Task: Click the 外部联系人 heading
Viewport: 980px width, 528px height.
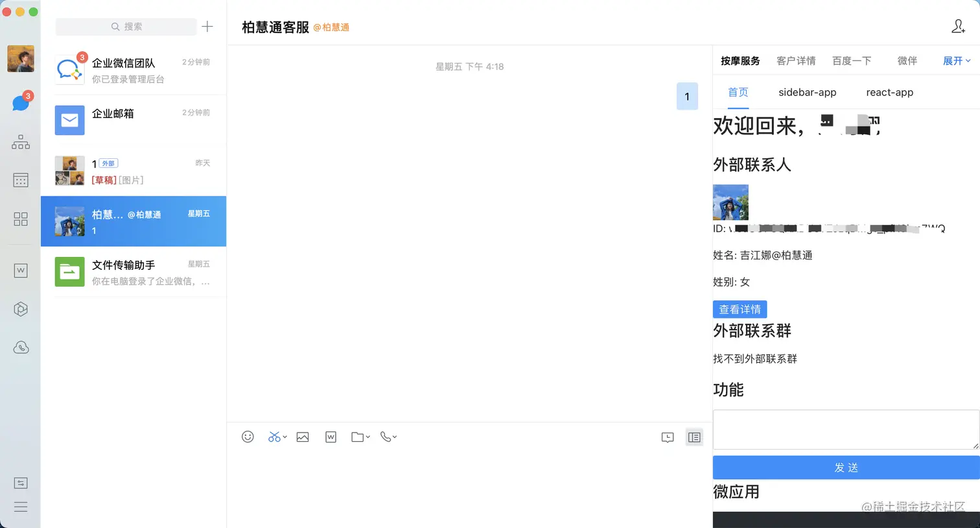Action: (752, 165)
